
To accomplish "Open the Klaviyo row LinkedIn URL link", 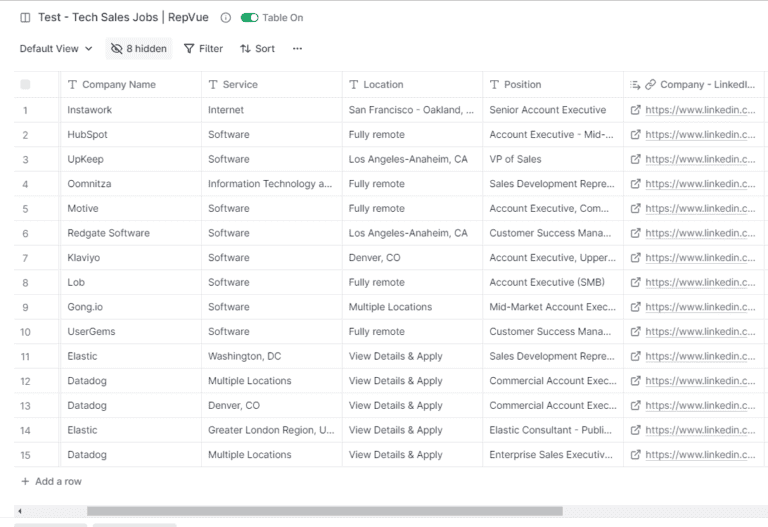I will [x=700, y=258].
